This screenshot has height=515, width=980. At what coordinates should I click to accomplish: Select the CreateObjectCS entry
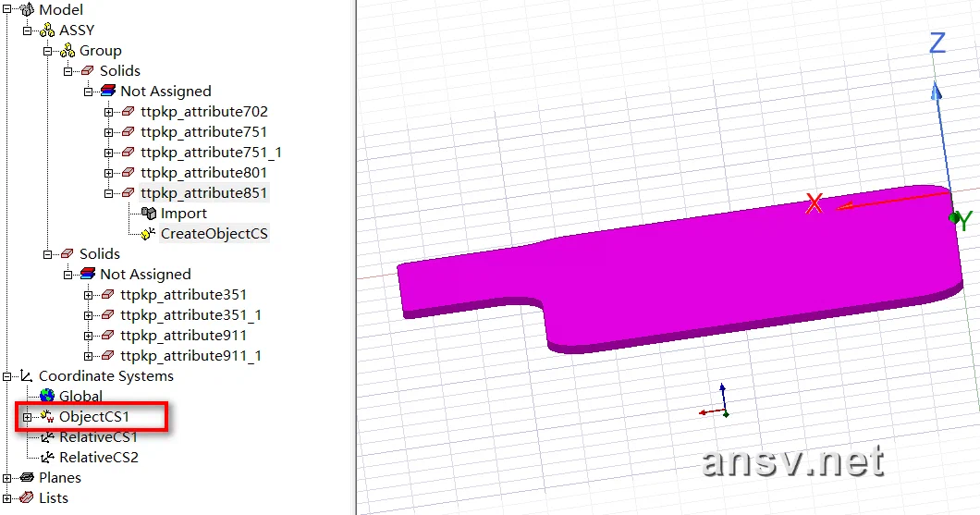[x=214, y=234]
